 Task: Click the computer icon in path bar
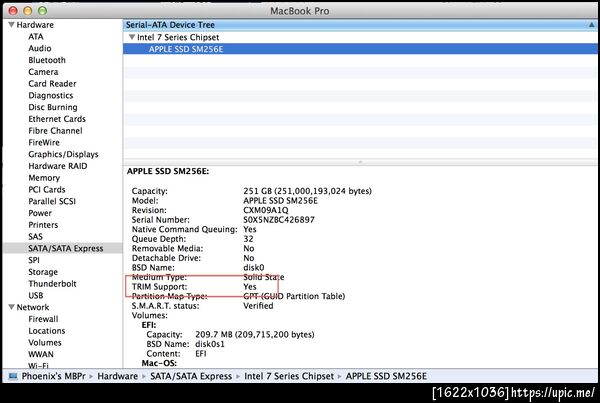point(13,376)
